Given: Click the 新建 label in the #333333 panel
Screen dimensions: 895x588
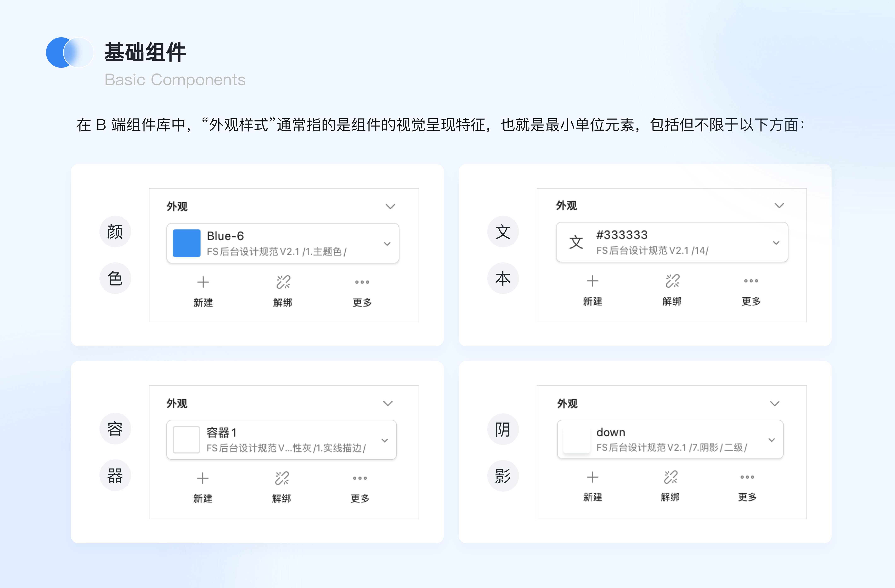Looking at the screenshot, I should pos(593,301).
